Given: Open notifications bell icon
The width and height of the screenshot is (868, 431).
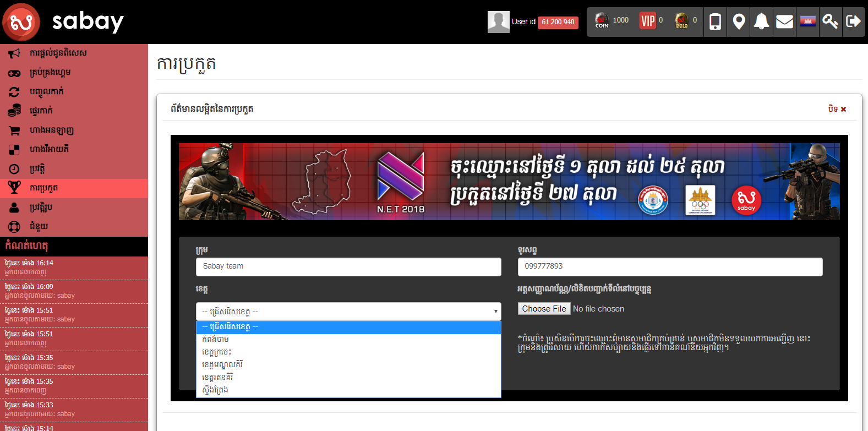Looking at the screenshot, I should point(761,22).
